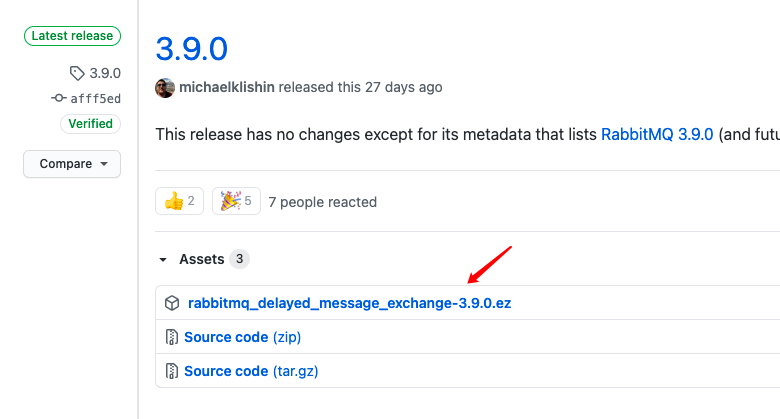
Task: Click the commit icon next to afff5ed
Action: pos(59,98)
